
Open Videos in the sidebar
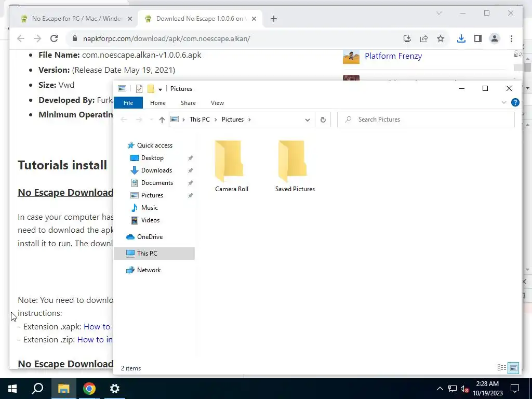coord(150,220)
